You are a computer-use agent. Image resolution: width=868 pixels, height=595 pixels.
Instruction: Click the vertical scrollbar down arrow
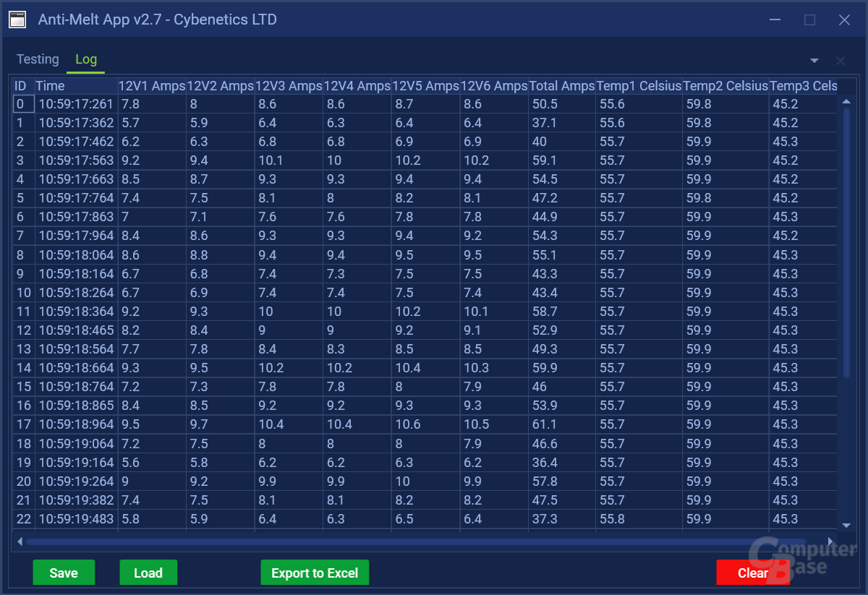click(846, 526)
